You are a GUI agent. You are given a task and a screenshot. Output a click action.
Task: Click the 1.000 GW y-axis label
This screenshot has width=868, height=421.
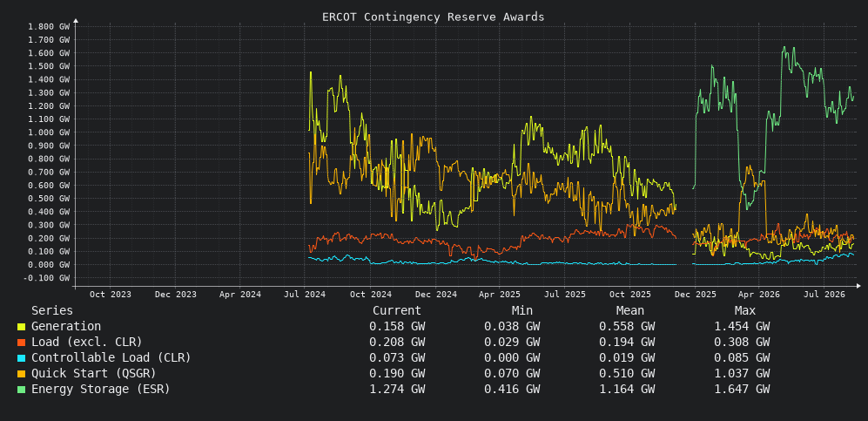point(49,132)
